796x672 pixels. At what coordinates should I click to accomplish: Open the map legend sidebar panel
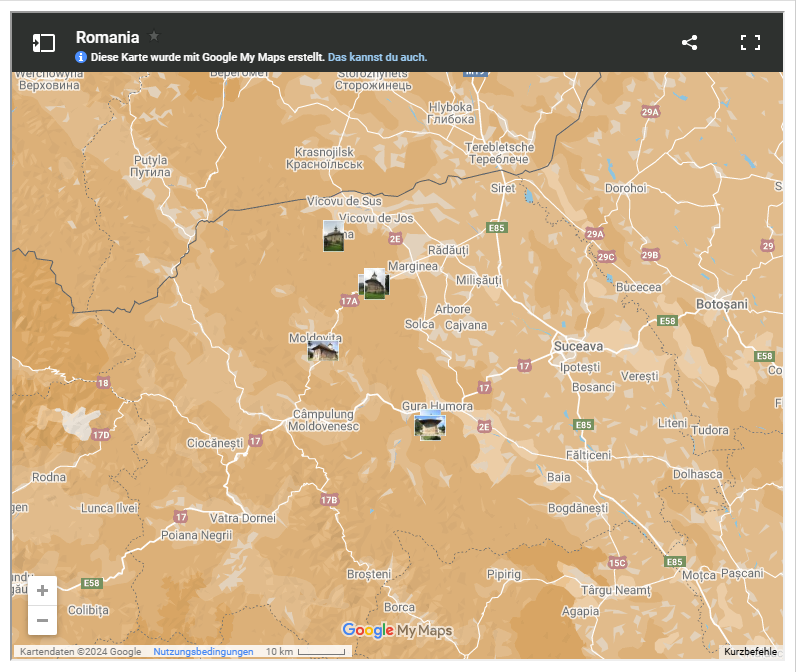coord(43,42)
